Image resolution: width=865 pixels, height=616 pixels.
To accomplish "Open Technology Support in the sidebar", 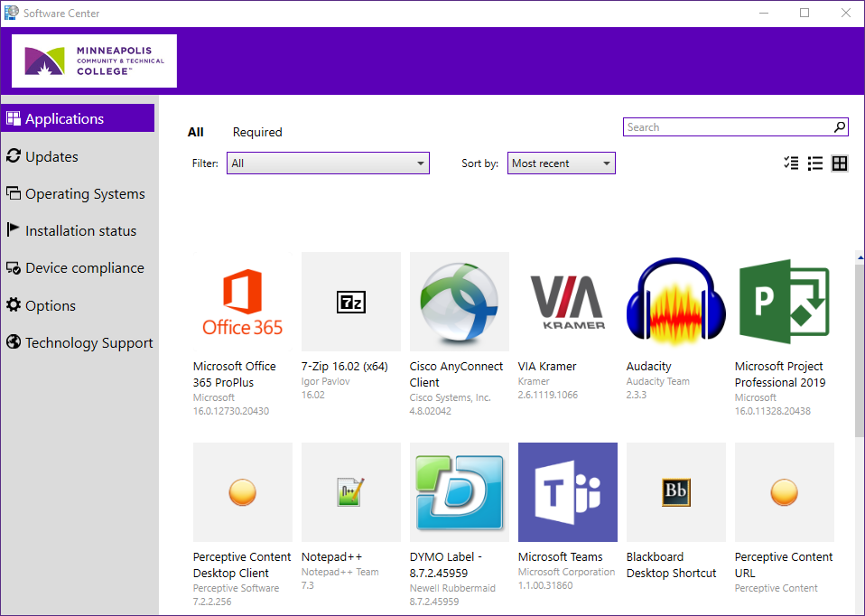I will point(78,342).
